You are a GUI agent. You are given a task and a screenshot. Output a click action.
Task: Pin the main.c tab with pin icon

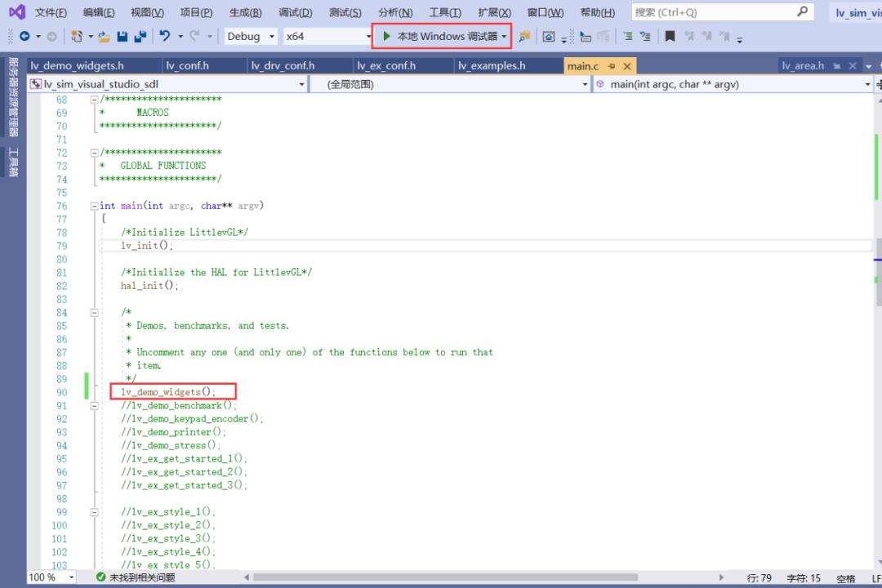pos(612,66)
